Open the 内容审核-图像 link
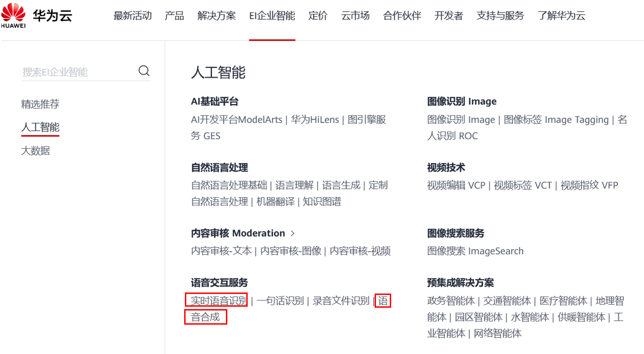Image resolution: width=644 pixels, height=354 pixels. coord(291,251)
